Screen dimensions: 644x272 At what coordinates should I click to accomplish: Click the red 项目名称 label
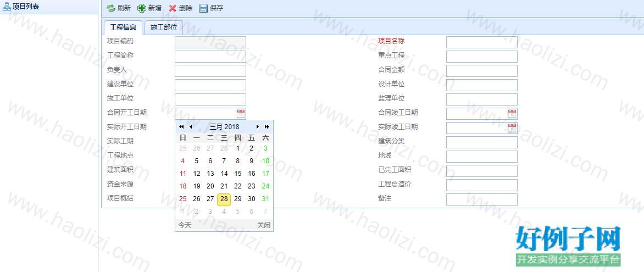[x=391, y=41]
